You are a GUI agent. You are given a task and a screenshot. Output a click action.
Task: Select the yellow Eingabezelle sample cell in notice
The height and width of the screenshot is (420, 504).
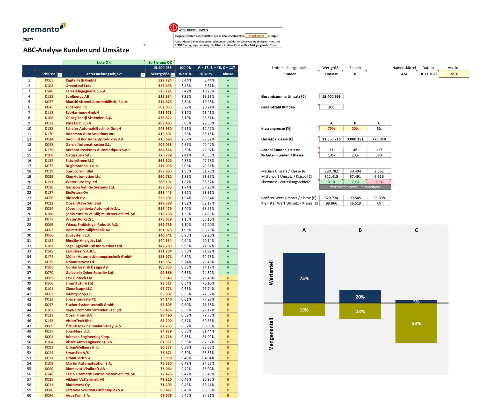(256, 36)
